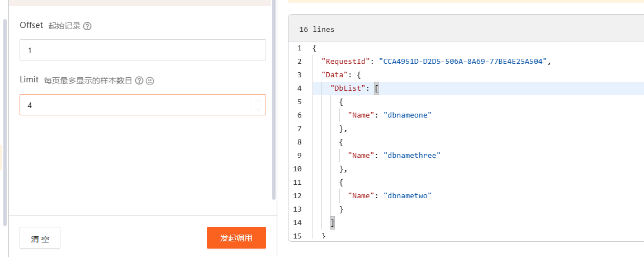Click the closing bracket on line 14
644x257 pixels.
pyautogui.click(x=332, y=222)
